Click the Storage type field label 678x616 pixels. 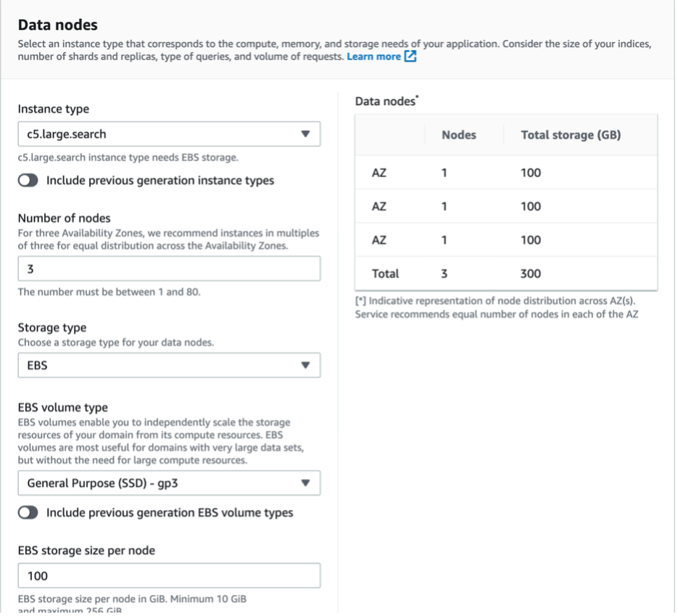(x=52, y=328)
